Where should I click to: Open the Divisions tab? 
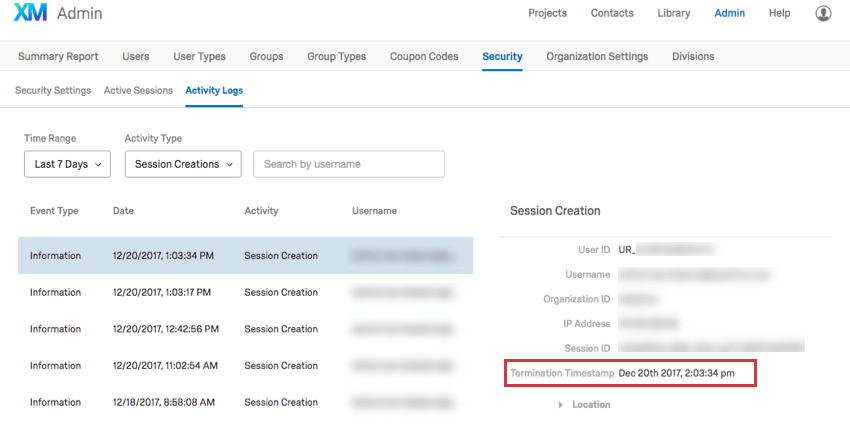[693, 56]
